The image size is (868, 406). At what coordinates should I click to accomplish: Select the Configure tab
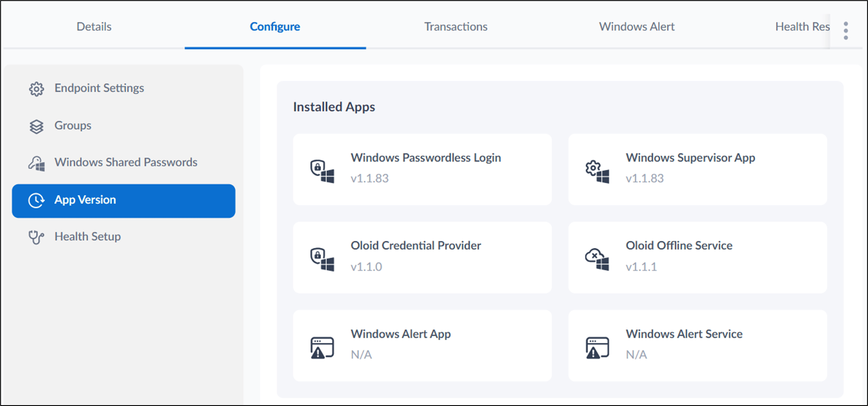pyautogui.click(x=275, y=26)
